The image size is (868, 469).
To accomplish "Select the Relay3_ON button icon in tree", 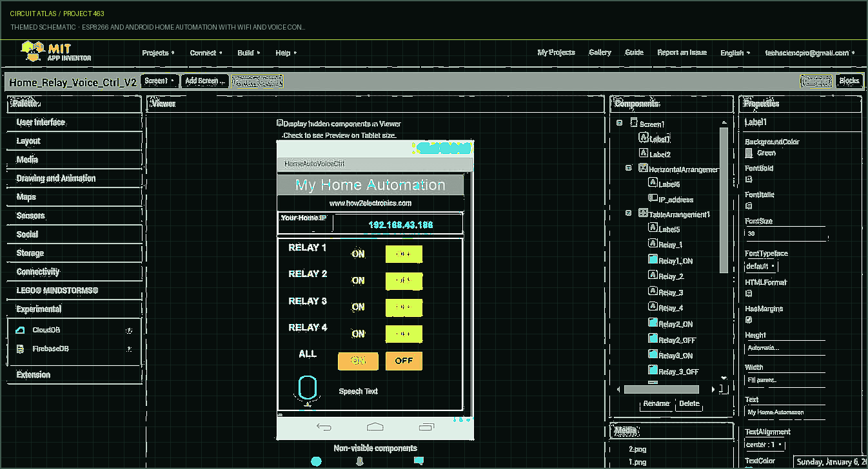I will (653, 354).
